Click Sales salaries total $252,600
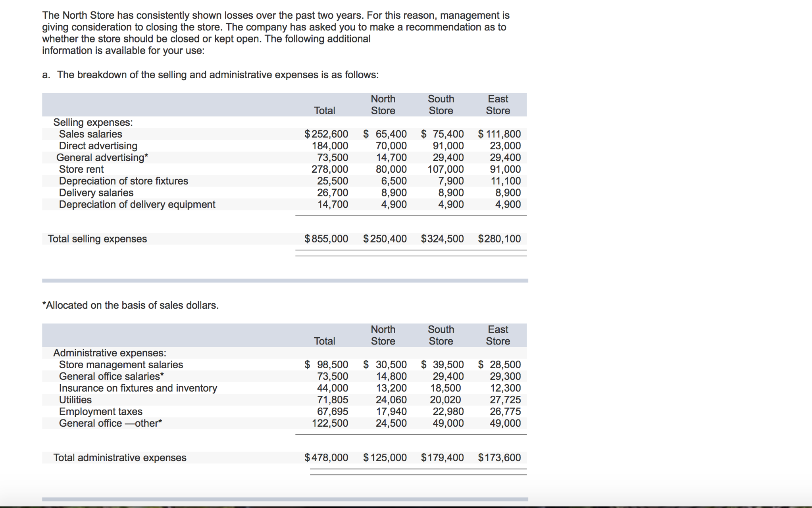Image resolution: width=812 pixels, height=508 pixels. [x=326, y=134]
